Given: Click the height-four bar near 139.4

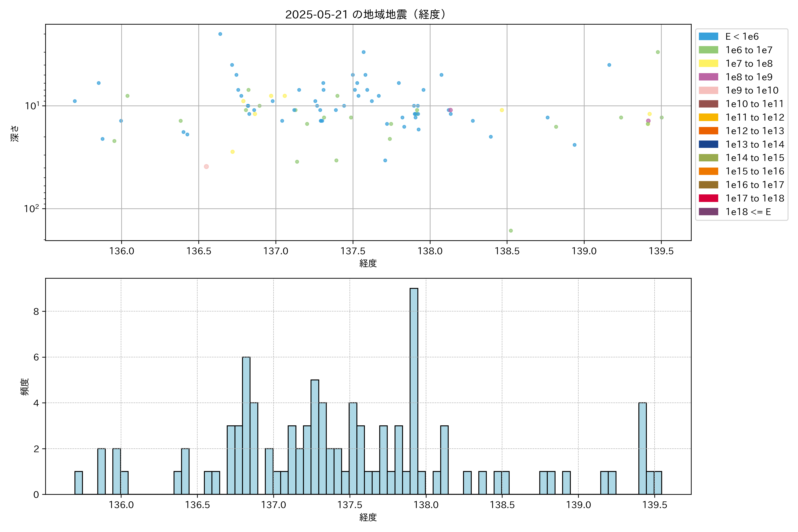Looking at the screenshot, I should pos(642,448).
